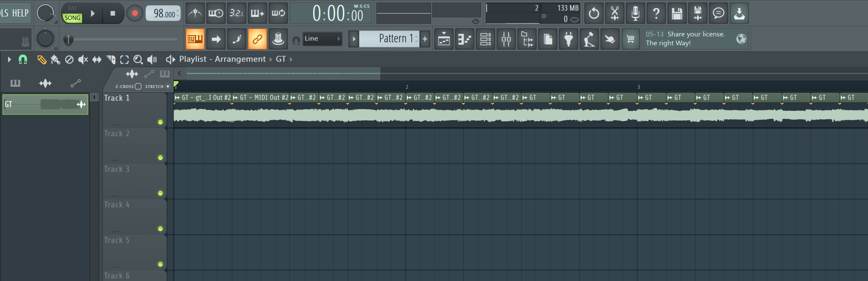Open the tempo tapper icon
This screenshot has height=281, width=868.
[x=589, y=39]
